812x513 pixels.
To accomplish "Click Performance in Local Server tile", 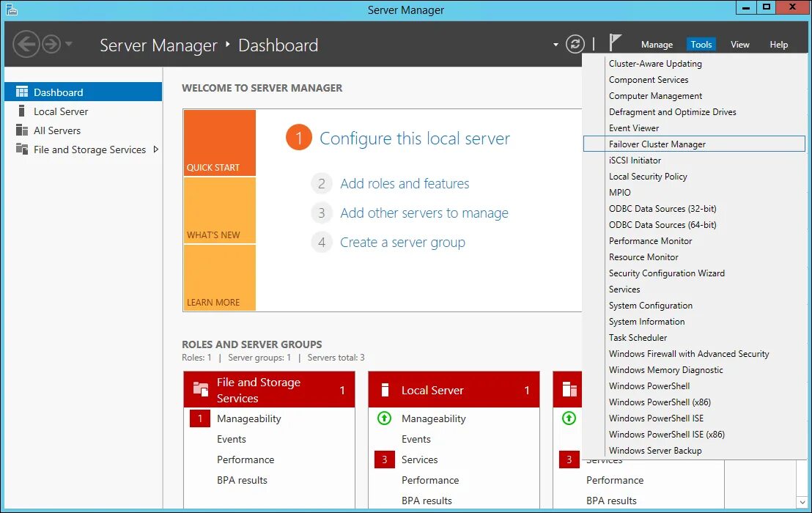I will (x=430, y=480).
